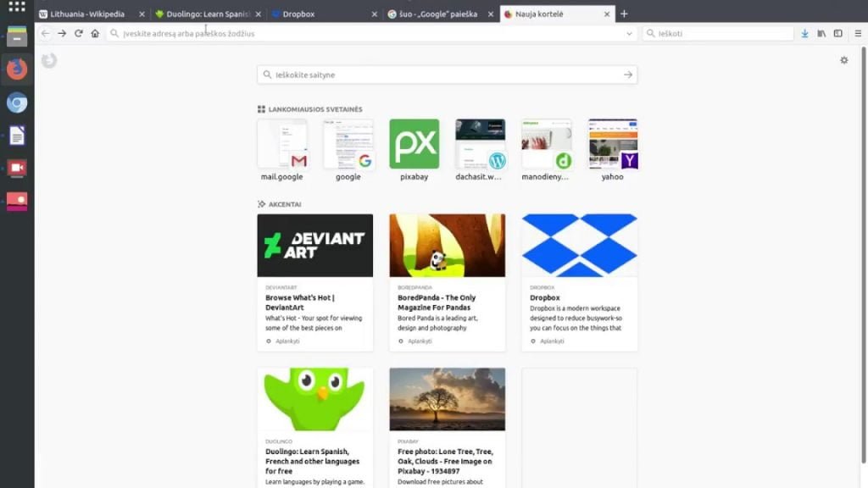Reload the current page
868x488 pixels.
click(x=79, y=34)
